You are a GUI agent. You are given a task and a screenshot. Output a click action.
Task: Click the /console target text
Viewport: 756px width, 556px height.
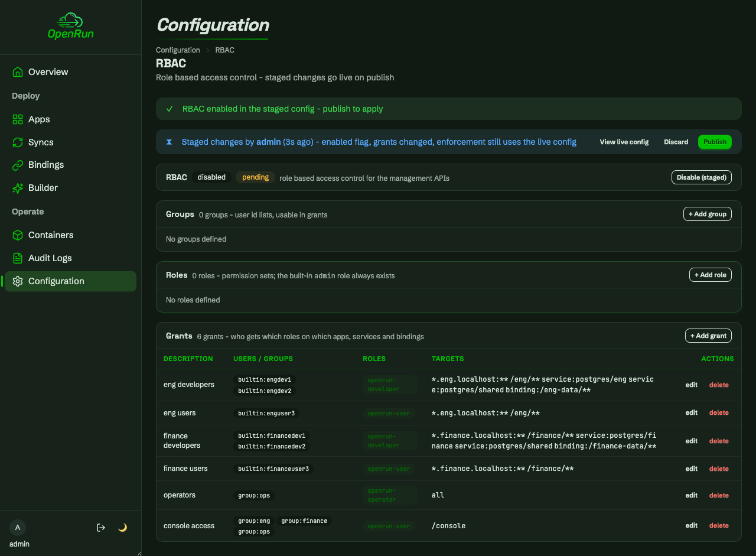449,525
